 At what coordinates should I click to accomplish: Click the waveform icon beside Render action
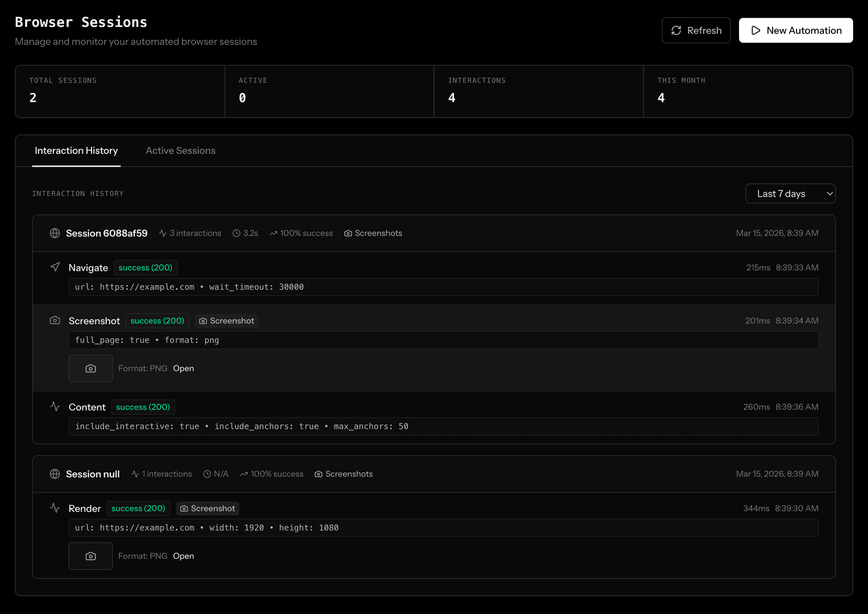point(55,508)
